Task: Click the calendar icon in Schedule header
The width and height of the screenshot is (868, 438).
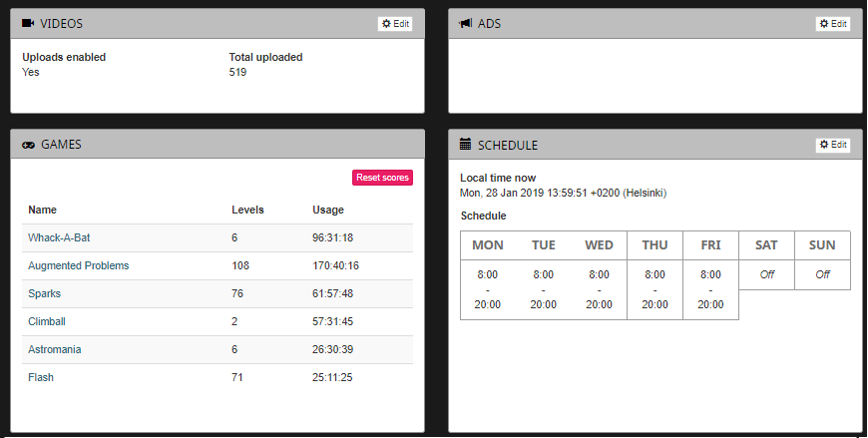Action: click(465, 145)
